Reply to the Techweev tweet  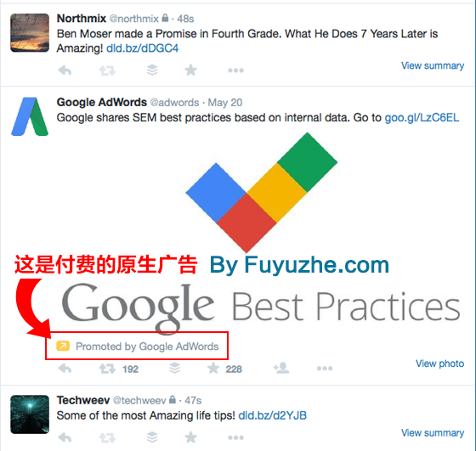click(x=65, y=437)
